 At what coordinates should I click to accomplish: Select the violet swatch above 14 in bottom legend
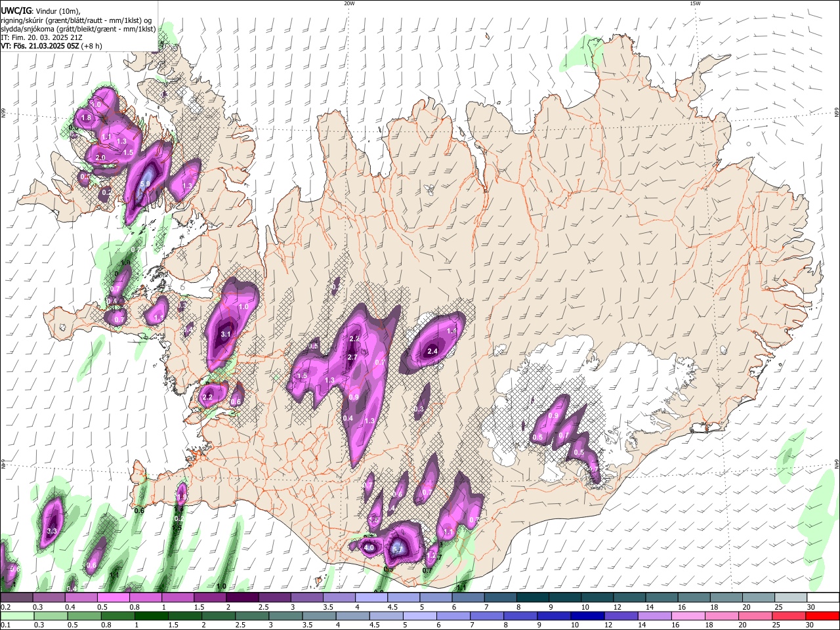(x=654, y=616)
